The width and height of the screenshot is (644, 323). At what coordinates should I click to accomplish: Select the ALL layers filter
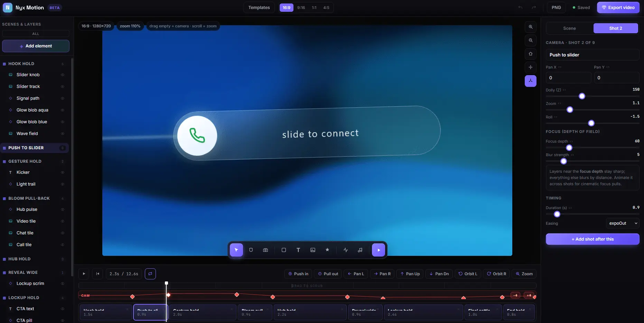point(36,34)
